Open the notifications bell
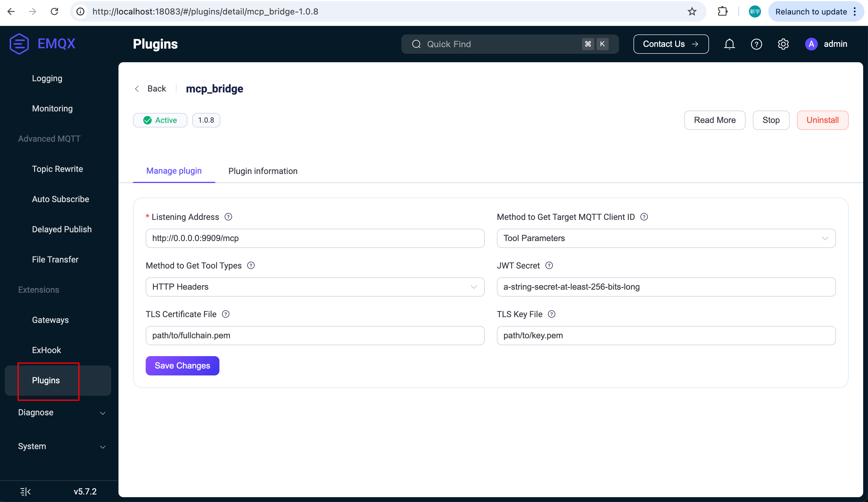The image size is (868, 502). (x=730, y=44)
